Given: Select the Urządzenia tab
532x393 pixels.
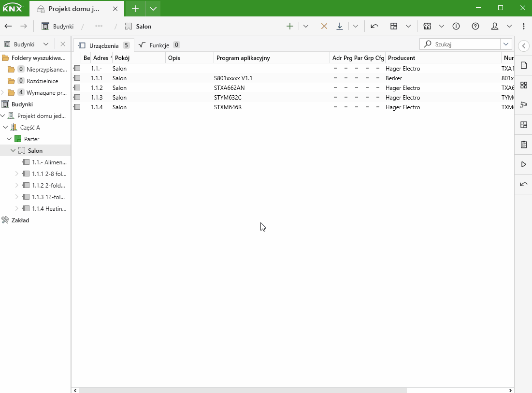Looking at the screenshot, I should pyautogui.click(x=103, y=45).
